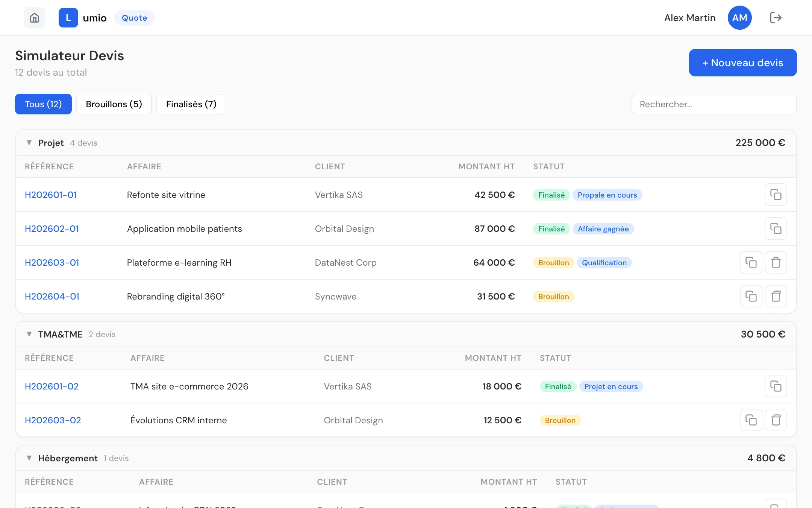Click the 225 000 € Projet total
The height and width of the screenshot is (508, 812).
click(x=760, y=143)
